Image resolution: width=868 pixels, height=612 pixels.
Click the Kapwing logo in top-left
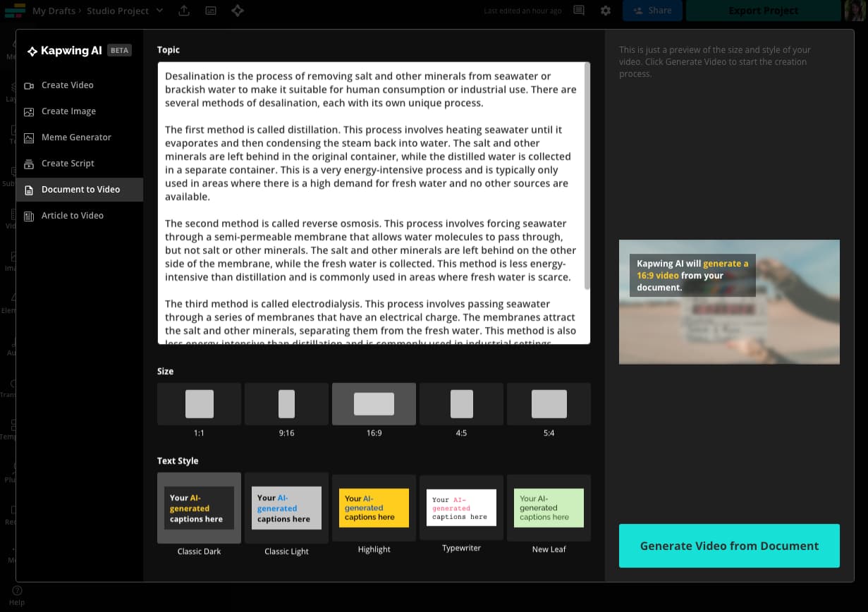click(x=15, y=11)
